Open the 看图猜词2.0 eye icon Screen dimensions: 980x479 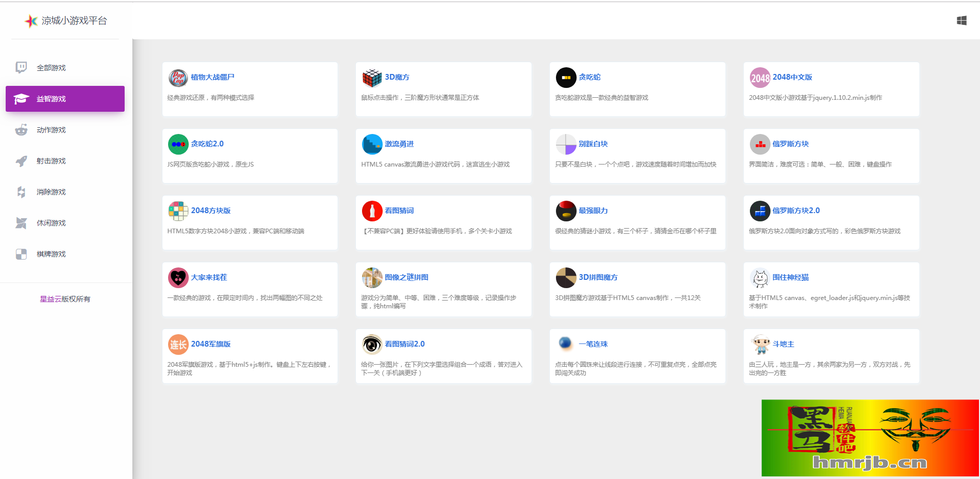coord(372,345)
